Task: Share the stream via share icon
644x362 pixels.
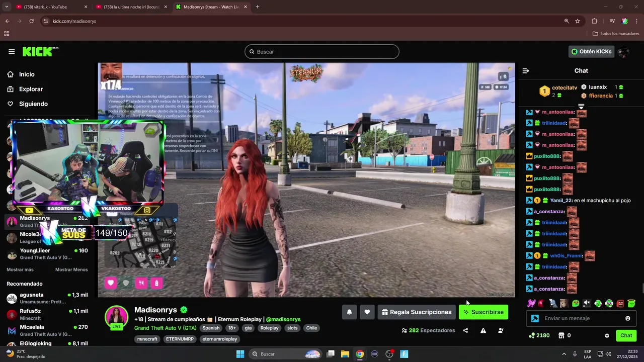Action: (x=465, y=330)
